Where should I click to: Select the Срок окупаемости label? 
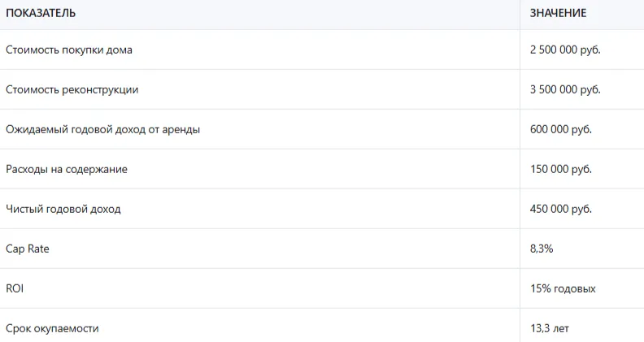[x=52, y=328]
